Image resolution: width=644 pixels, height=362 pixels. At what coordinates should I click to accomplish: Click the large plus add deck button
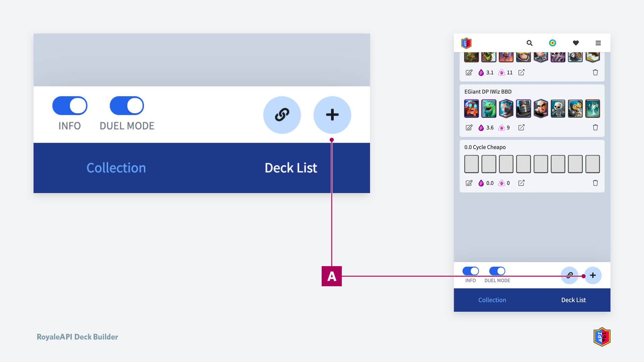(x=332, y=115)
